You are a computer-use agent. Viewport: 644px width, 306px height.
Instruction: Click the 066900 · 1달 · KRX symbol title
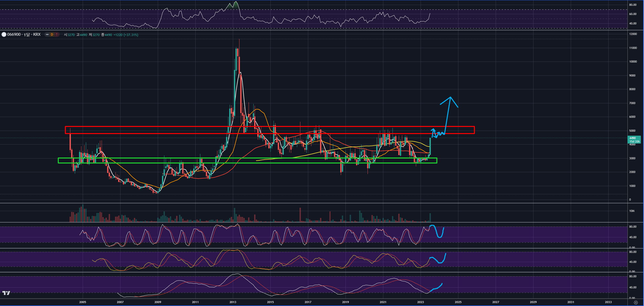pyautogui.click(x=24, y=34)
